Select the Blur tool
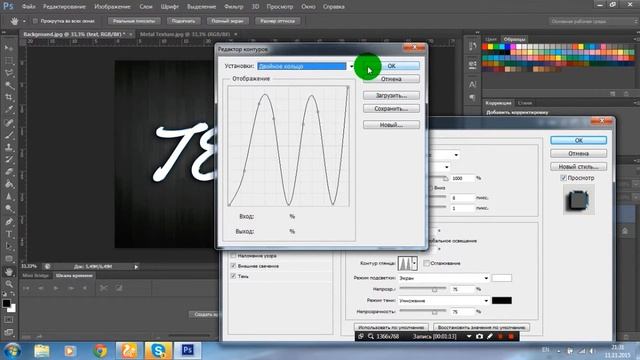The height and width of the screenshot is (360, 640). pos(9,196)
